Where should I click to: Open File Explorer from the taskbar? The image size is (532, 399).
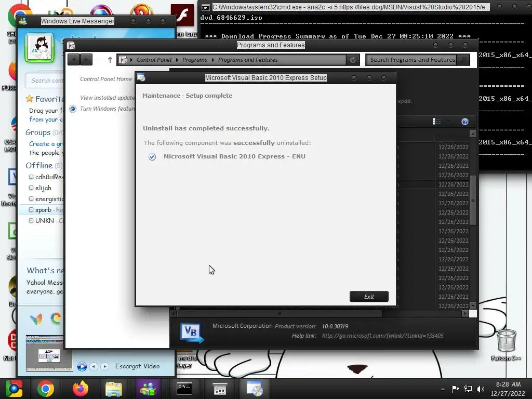114,389
